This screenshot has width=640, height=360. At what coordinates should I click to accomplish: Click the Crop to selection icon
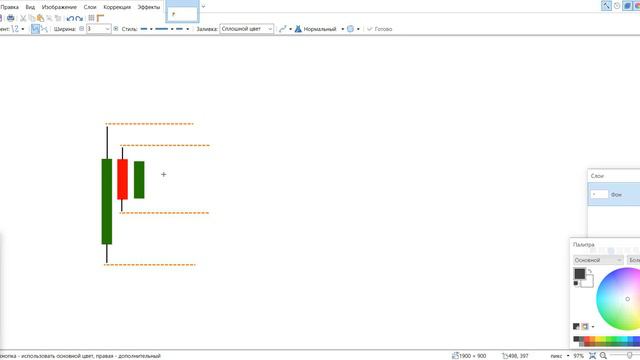point(49,18)
